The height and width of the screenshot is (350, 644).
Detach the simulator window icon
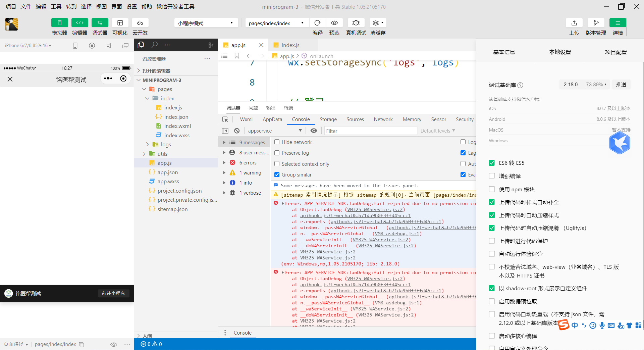pos(125,46)
